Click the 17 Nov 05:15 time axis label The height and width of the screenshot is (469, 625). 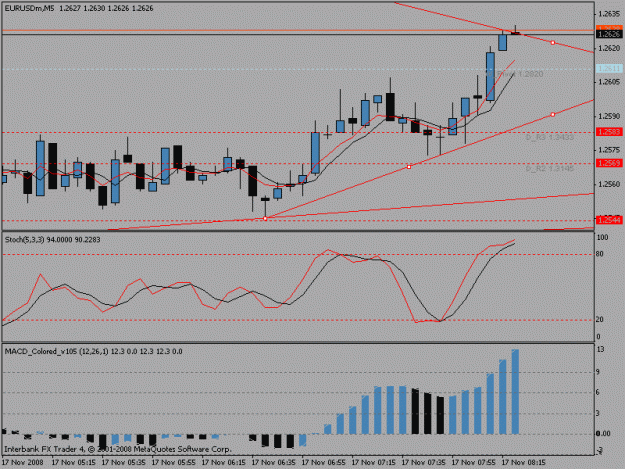73,463
